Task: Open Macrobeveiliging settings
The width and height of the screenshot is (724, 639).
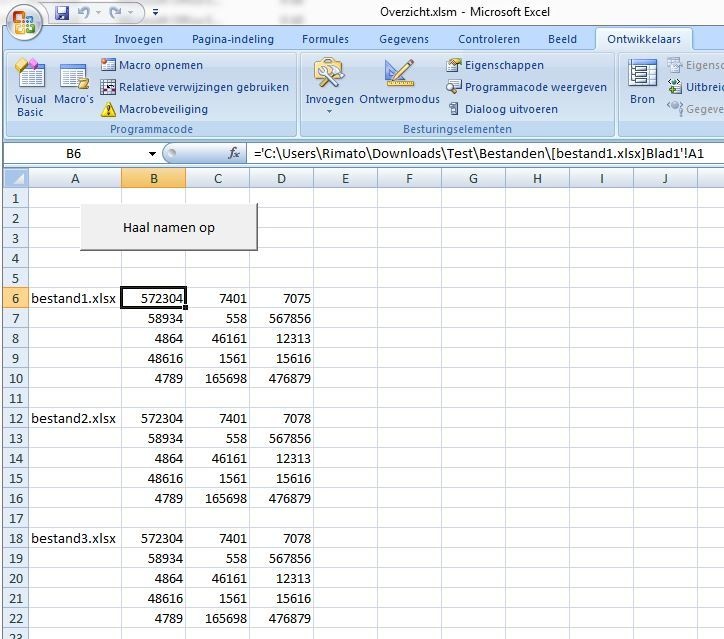Action: [155, 109]
